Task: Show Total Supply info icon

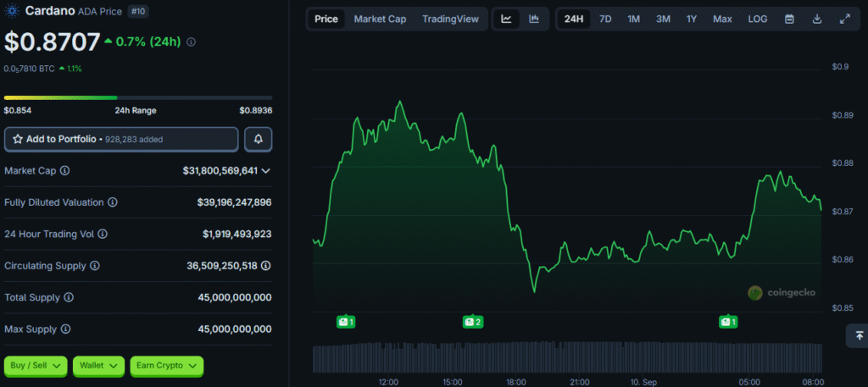Action: click(69, 297)
